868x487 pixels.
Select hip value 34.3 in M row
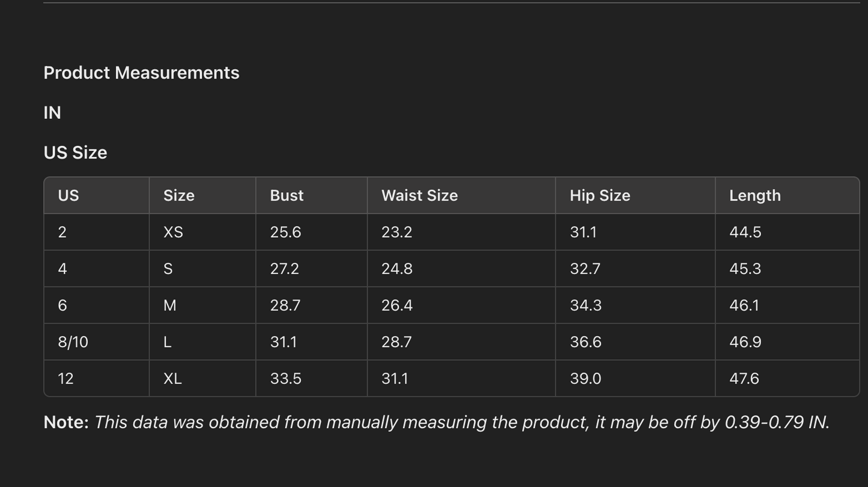[x=585, y=306]
